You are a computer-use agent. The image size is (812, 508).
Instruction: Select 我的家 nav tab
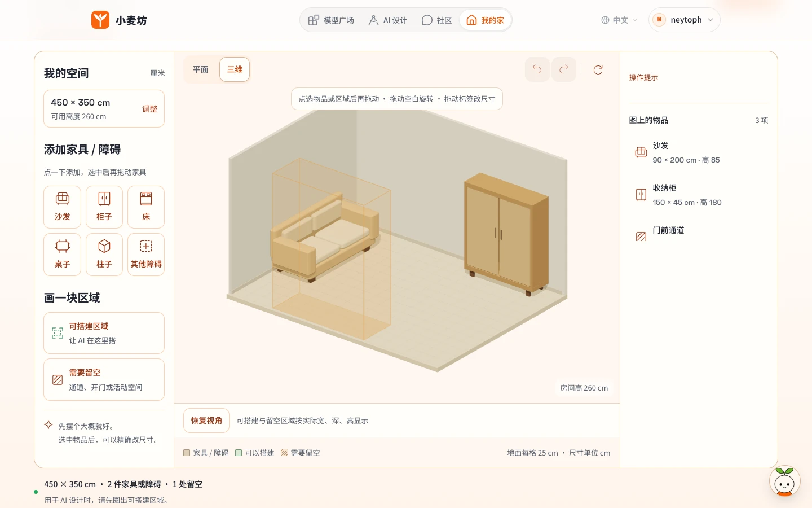[485, 20]
